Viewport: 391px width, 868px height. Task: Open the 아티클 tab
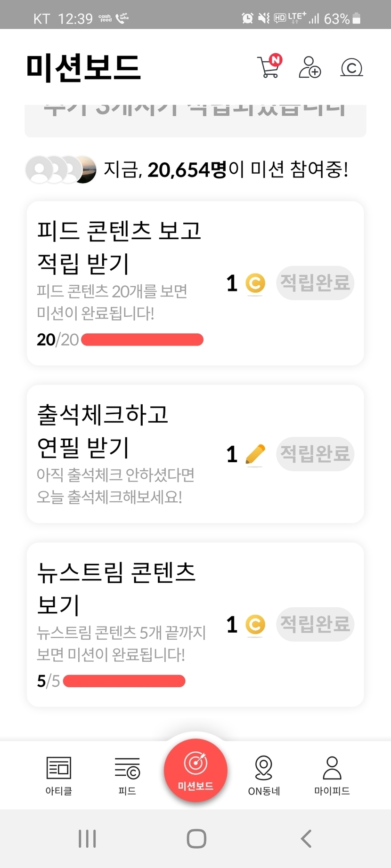(x=59, y=775)
